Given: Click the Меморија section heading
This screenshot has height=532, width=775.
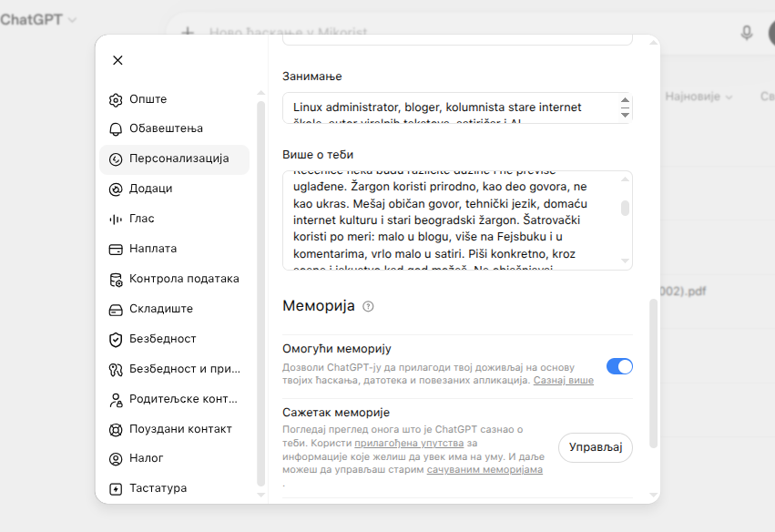Looking at the screenshot, I should click(x=319, y=306).
